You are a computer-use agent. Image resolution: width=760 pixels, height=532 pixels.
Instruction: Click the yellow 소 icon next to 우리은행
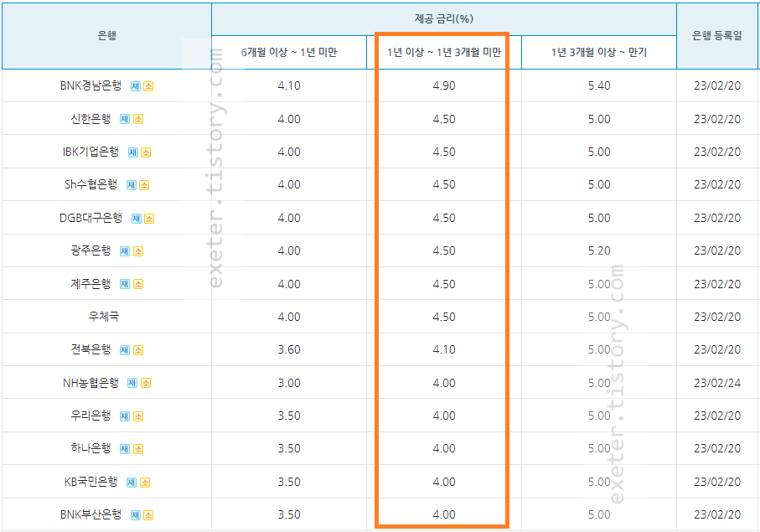tap(138, 416)
